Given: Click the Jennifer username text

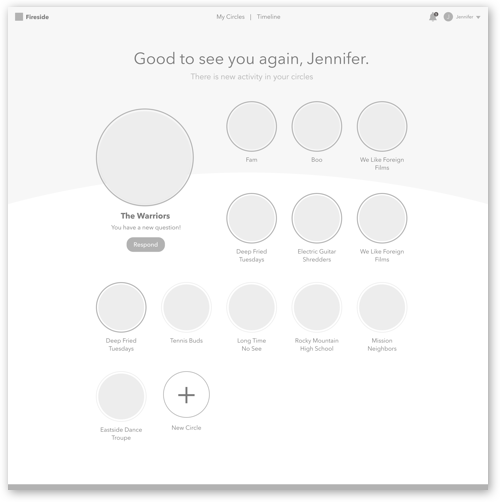Looking at the screenshot, I should pos(464,17).
